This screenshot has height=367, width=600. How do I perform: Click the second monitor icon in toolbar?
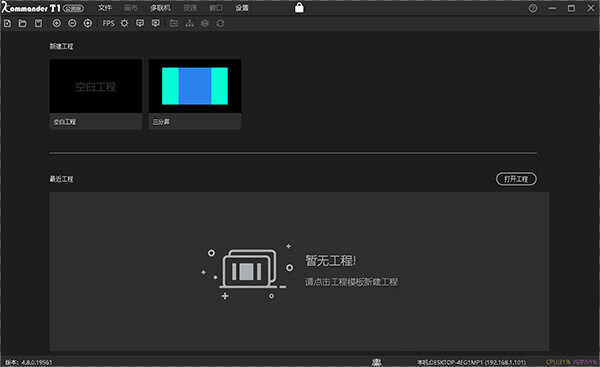tap(156, 23)
